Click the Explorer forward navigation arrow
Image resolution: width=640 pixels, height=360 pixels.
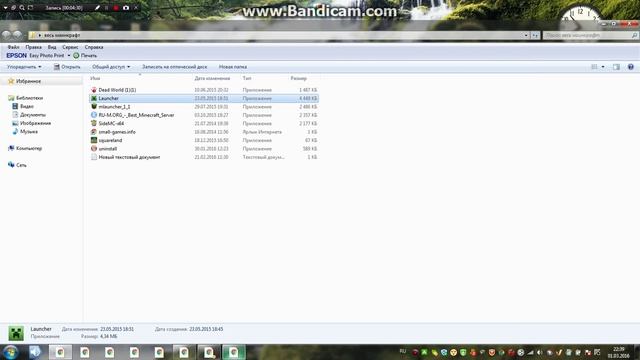17,35
